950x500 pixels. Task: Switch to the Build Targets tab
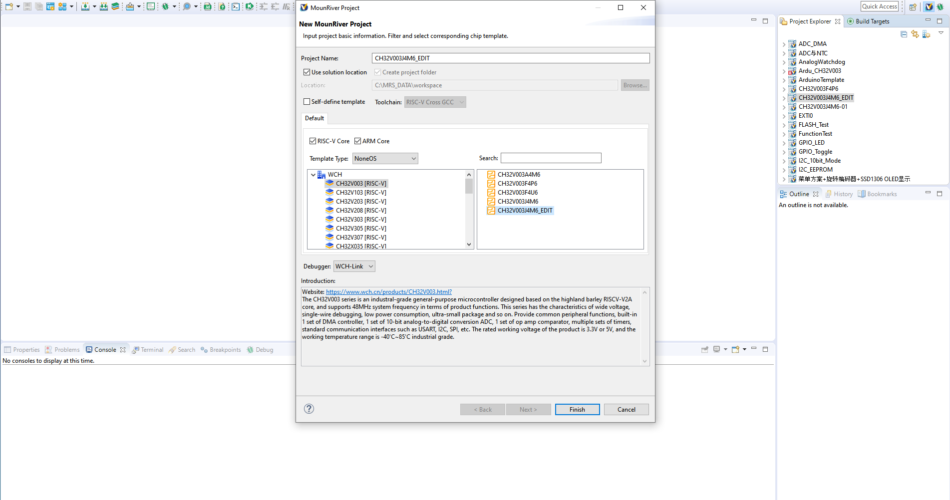pos(868,21)
